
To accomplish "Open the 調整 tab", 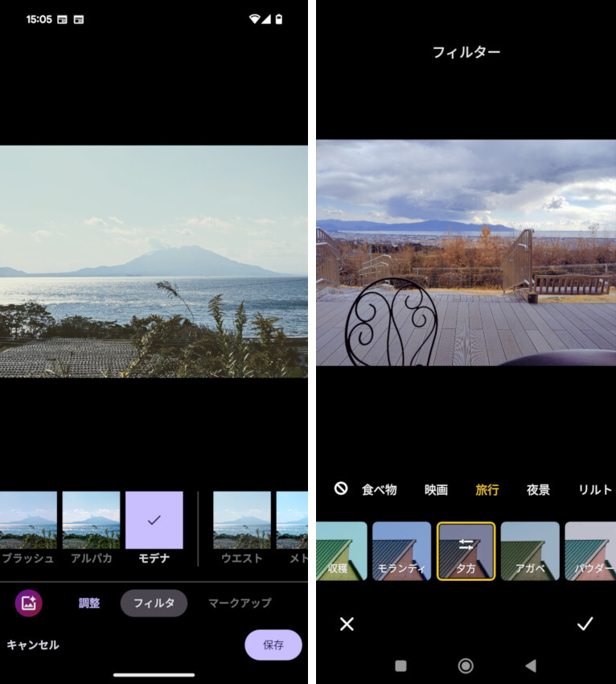I will coord(89,603).
